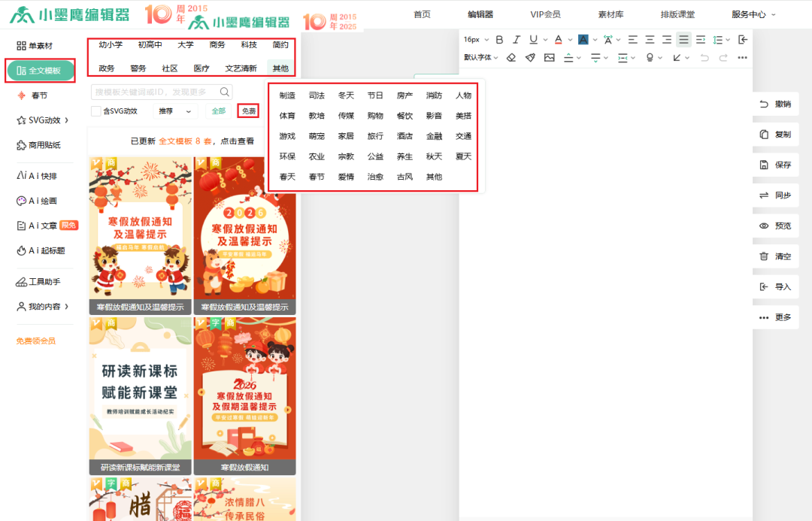Enable the 含SVG动效 checkbox
Image resolution: width=812 pixels, height=521 pixels.
pyautogui.click(x=96, y=111)
